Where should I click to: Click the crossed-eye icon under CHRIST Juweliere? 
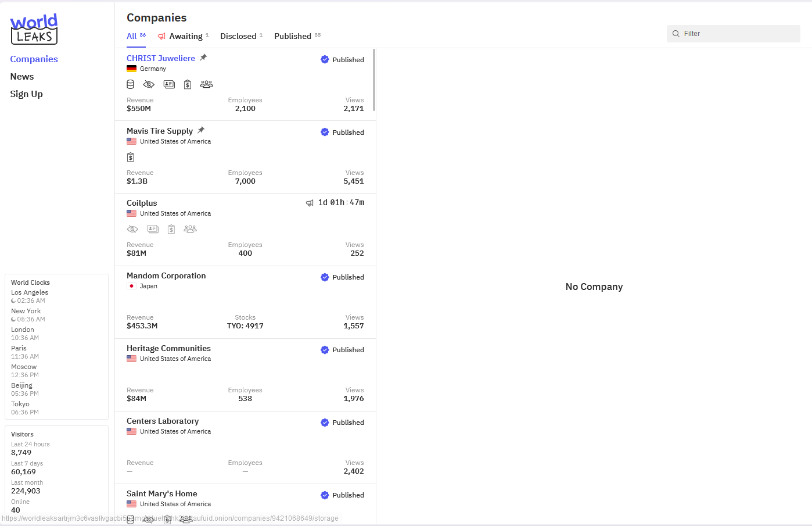[149, 84]
